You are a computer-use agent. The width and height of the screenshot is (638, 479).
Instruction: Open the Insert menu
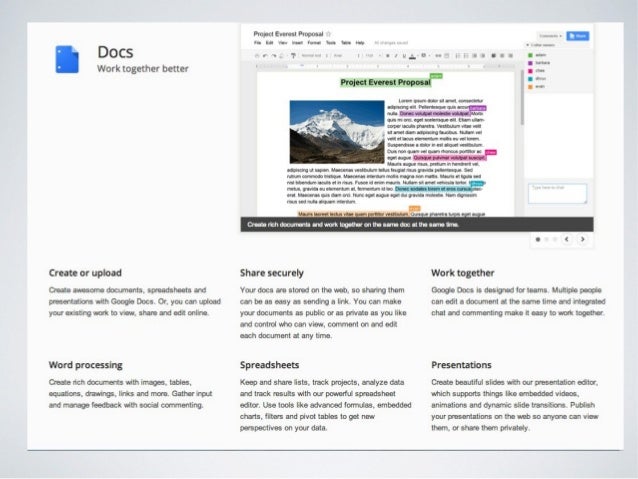[297, 43]
